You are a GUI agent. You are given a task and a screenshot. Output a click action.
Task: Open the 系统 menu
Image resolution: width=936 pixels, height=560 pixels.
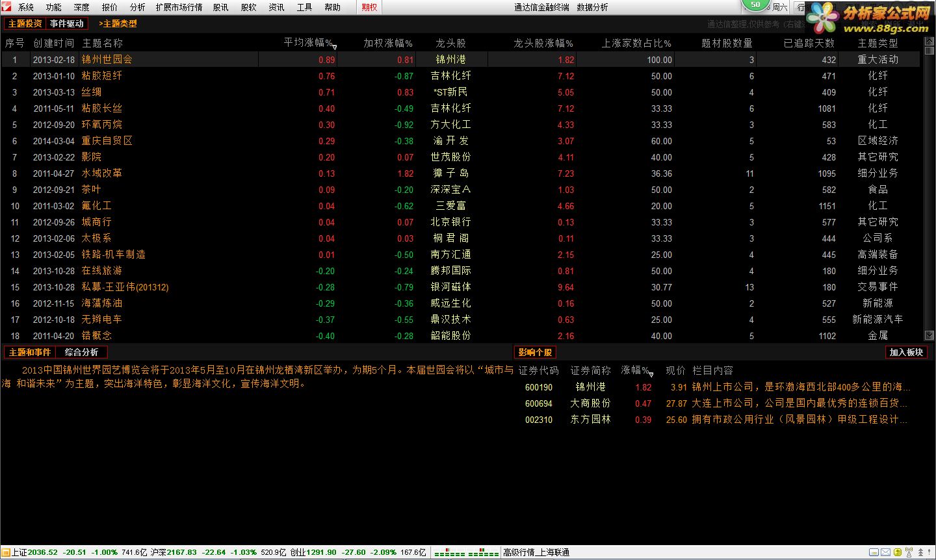point(26,7)
